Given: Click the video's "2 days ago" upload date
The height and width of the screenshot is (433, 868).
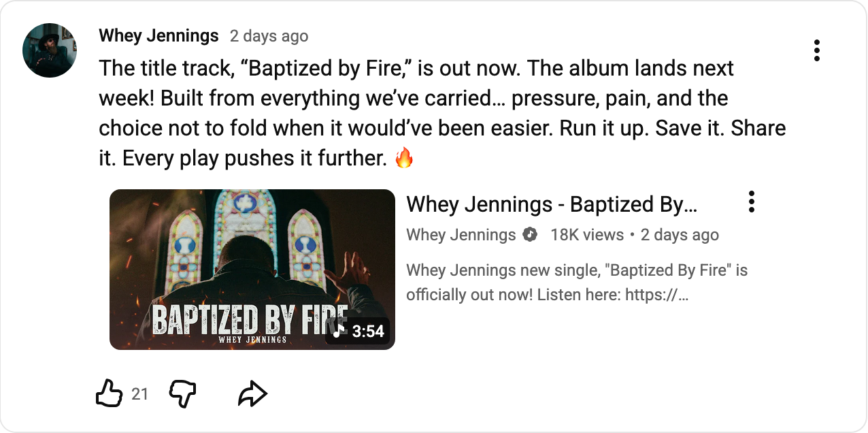Looking at the screenshot, I should coord(679,235).
